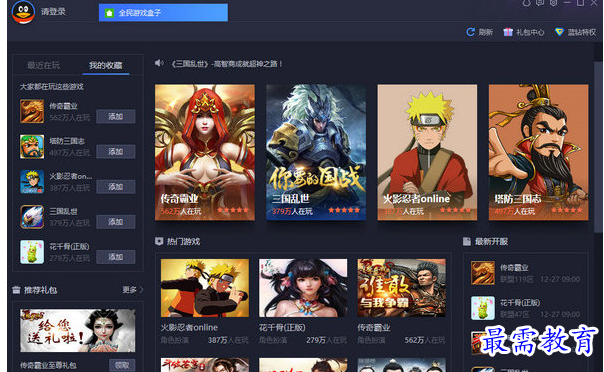The height and width of the screenshot is (372, 604).
Task: Click 花千骨(正版) title under hot games
Action: [282, 328]
